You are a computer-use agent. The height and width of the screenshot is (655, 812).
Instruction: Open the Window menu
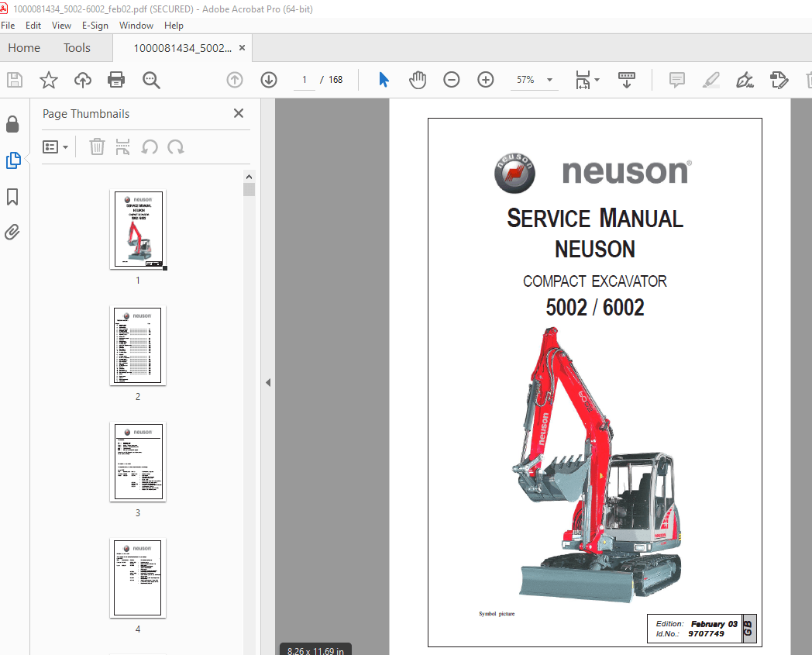click(x=136, y=26)
